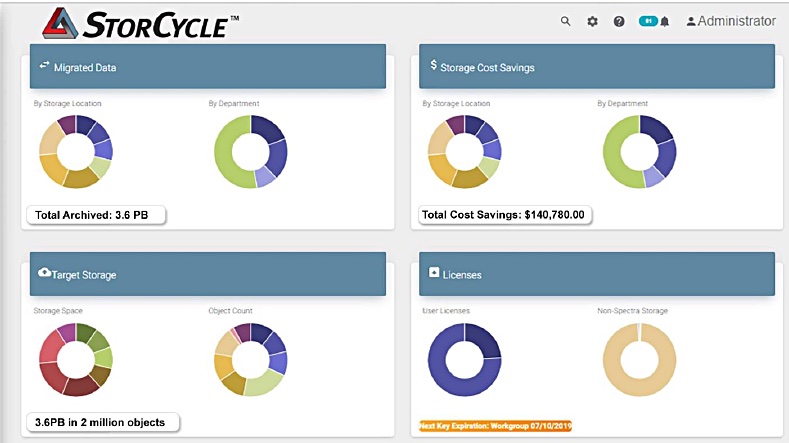
Task: Click the Migrated Data arrows icon
Action: (x=44, y=65)
